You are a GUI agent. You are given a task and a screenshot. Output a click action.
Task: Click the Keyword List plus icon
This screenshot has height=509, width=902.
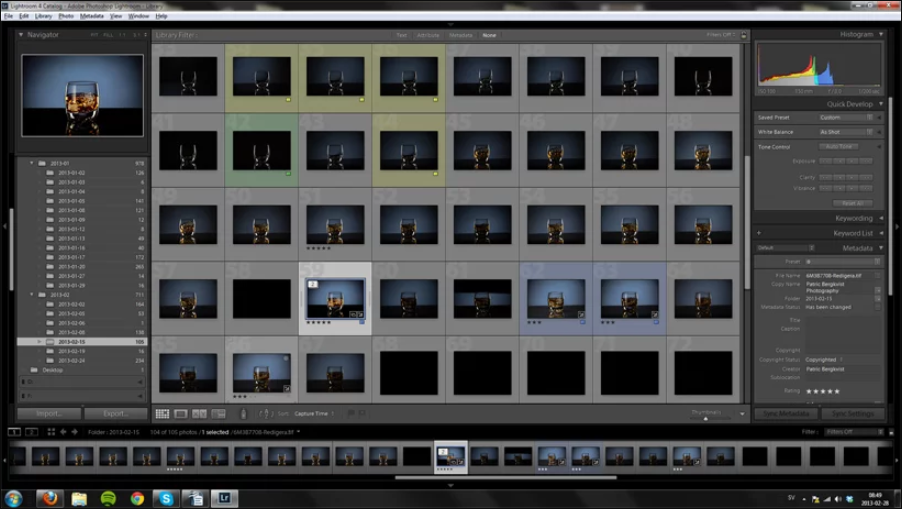[x=759, y=233]
